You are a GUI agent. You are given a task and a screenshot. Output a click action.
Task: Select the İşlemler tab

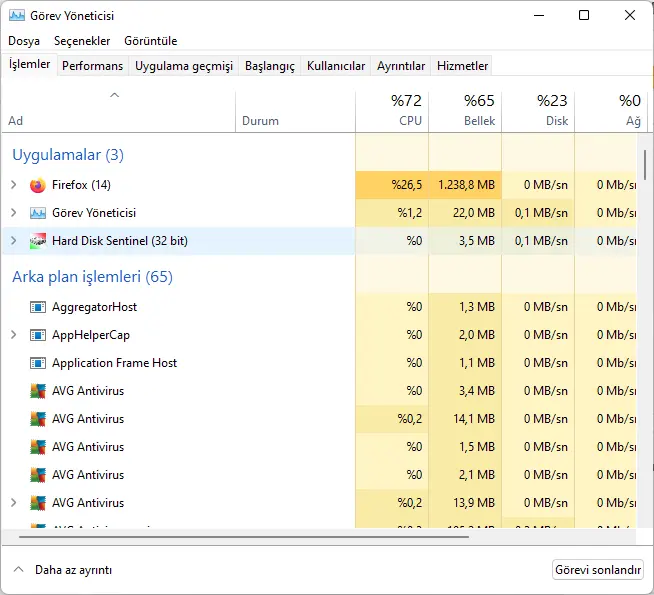coord(29,64)
